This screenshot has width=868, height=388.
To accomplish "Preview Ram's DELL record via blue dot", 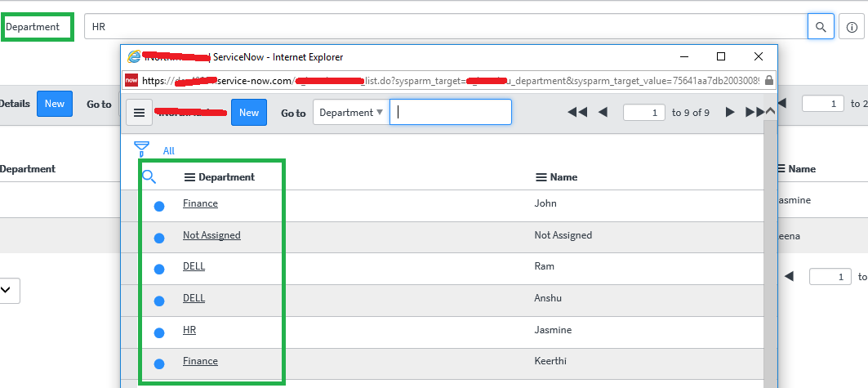I will pos(159,270).
